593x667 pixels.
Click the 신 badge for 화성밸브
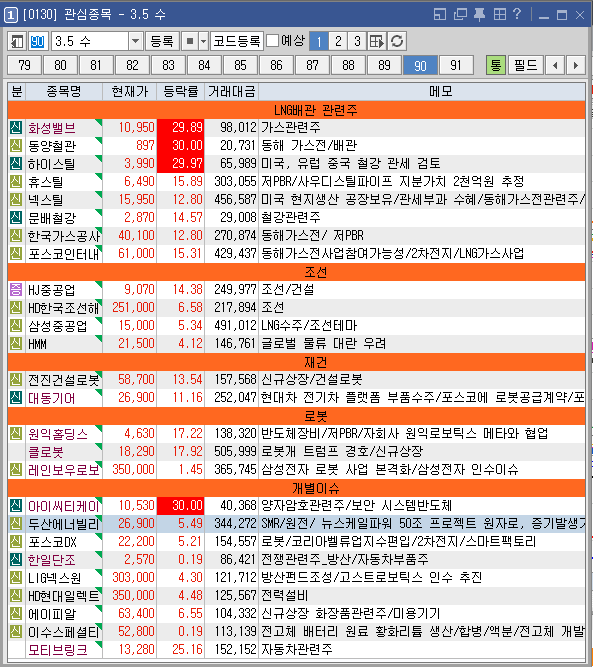(16, 127)
